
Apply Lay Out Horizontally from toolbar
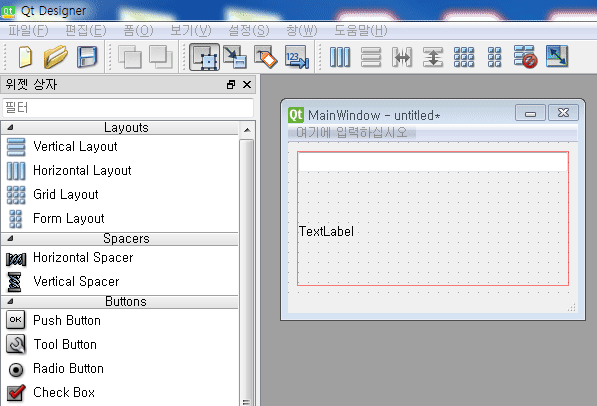click(340, 57)
